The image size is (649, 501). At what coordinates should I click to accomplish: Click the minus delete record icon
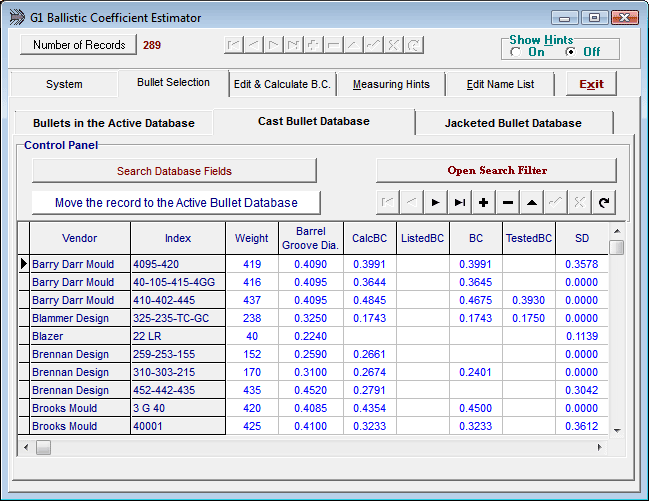point(508,202)
